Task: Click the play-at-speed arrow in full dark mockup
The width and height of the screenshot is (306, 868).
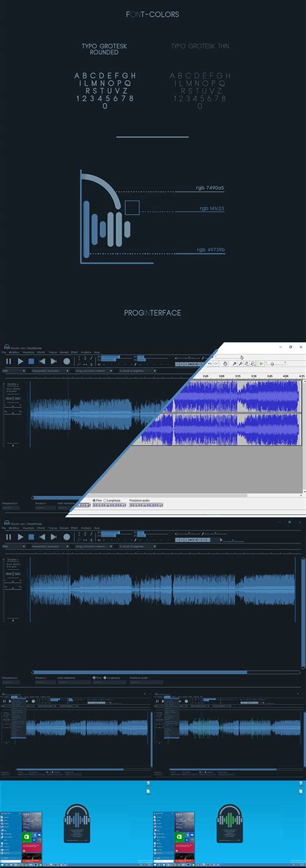Action: coord(222,540)
